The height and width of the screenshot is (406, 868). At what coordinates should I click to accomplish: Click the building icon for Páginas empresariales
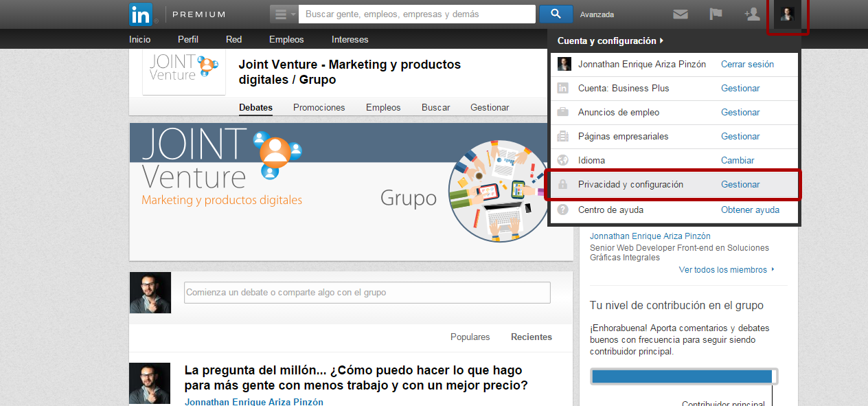[x=563, y=136]
